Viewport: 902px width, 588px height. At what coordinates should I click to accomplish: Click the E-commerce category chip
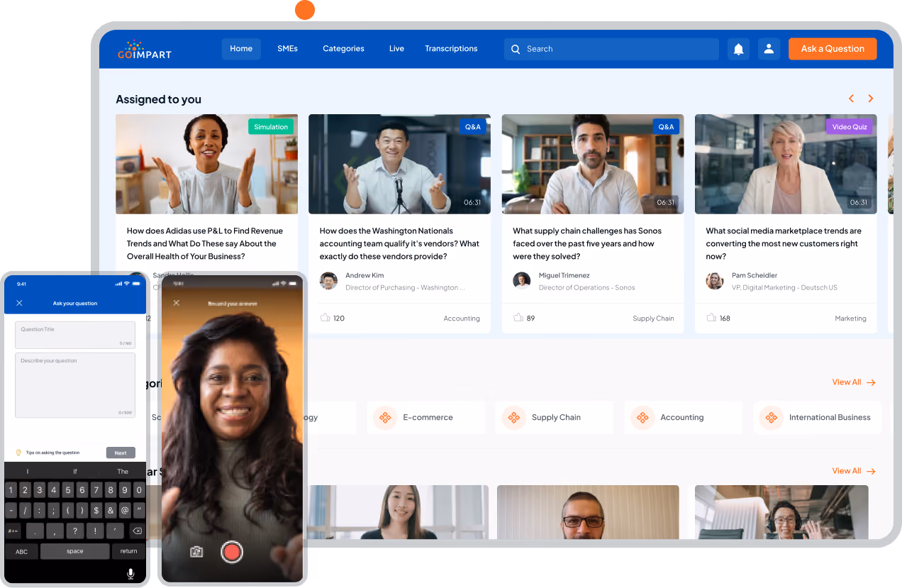point(426,418)
